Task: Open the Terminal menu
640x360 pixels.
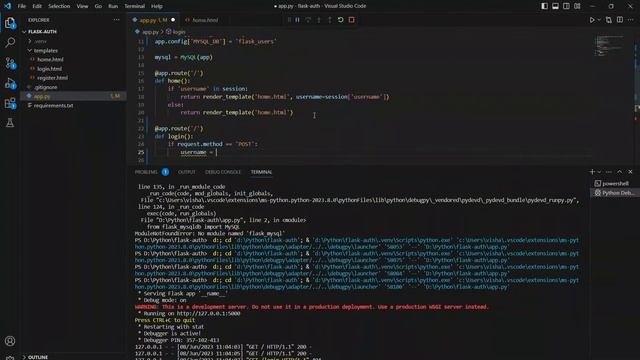Action: (x=135, y=6)
